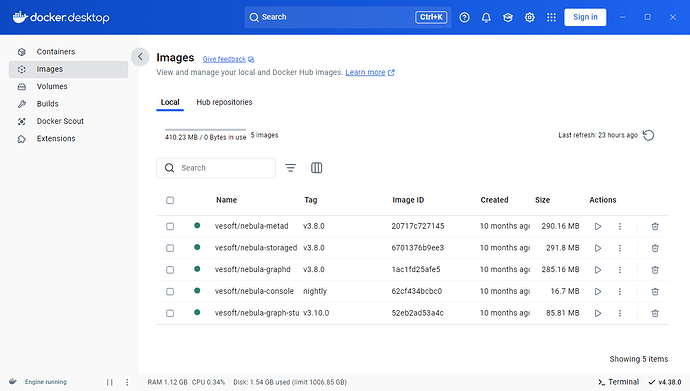The width and height of the screenshot is (690, 391).
Task: Open Extensions in the sidebar
Action: (x=68, y=139)
